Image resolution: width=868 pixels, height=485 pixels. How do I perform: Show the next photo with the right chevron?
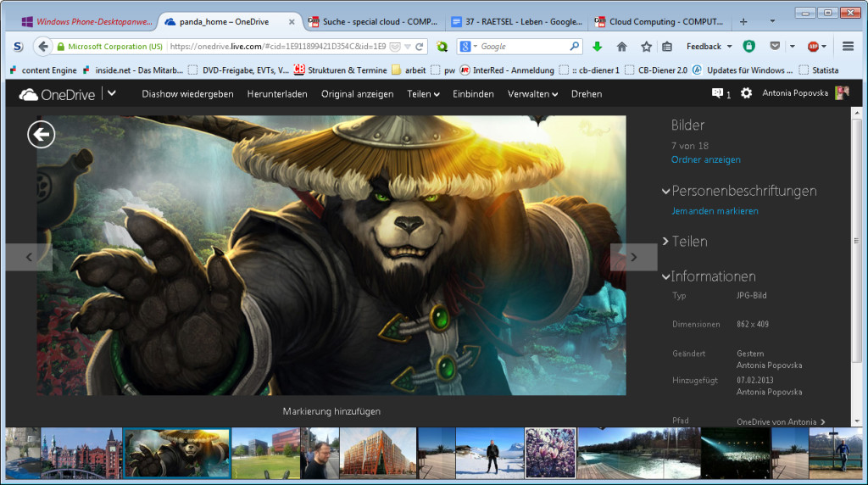(634, 257)
